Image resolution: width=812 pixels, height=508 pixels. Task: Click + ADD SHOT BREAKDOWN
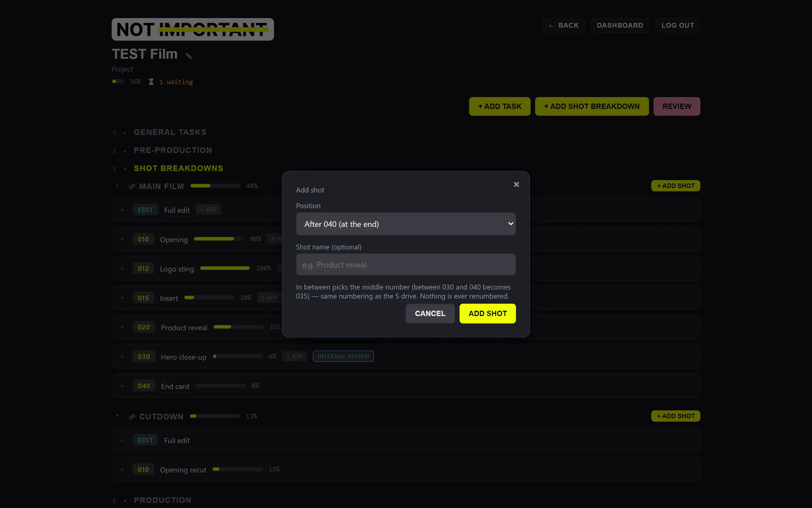(592, 106)
